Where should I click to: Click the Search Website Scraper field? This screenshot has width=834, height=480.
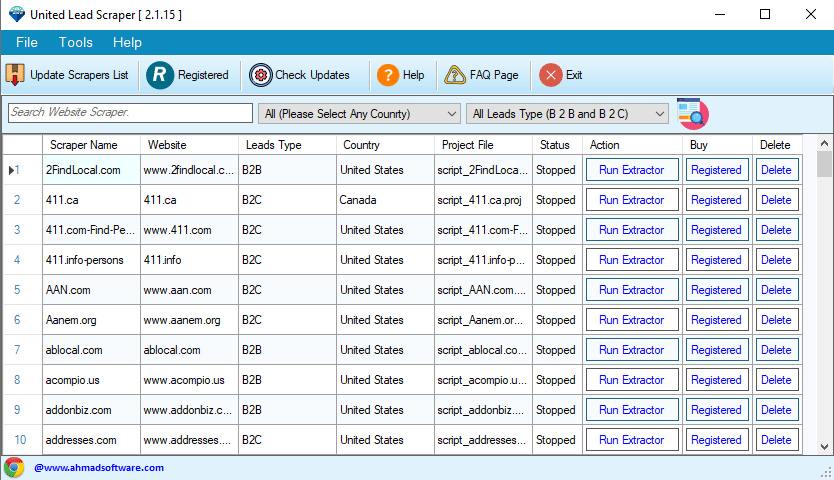coord(130,113)
